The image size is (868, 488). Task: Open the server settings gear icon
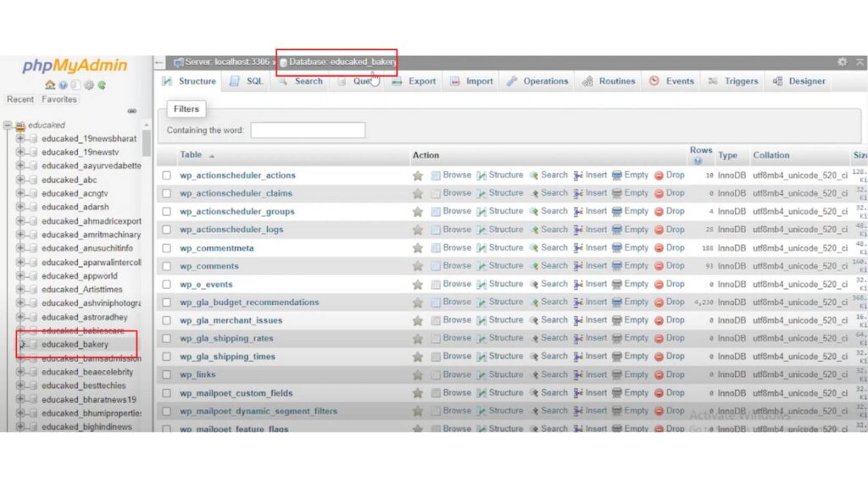(88, 86)
